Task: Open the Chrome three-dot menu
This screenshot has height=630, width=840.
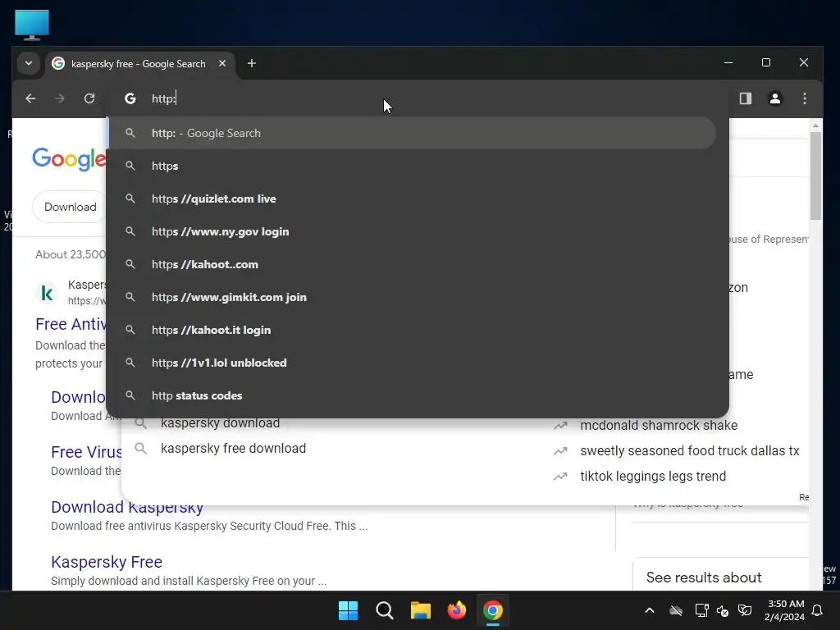Action: point(804,98)
